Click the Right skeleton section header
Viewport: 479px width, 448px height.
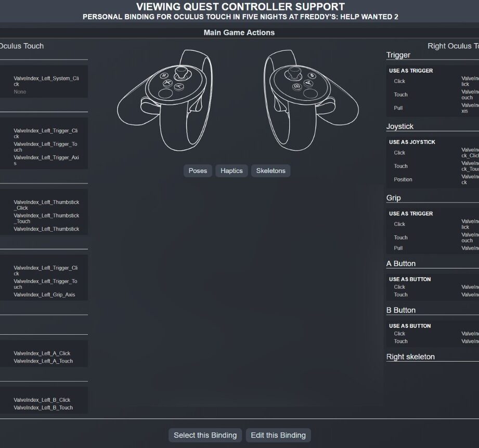click(410, 357)
